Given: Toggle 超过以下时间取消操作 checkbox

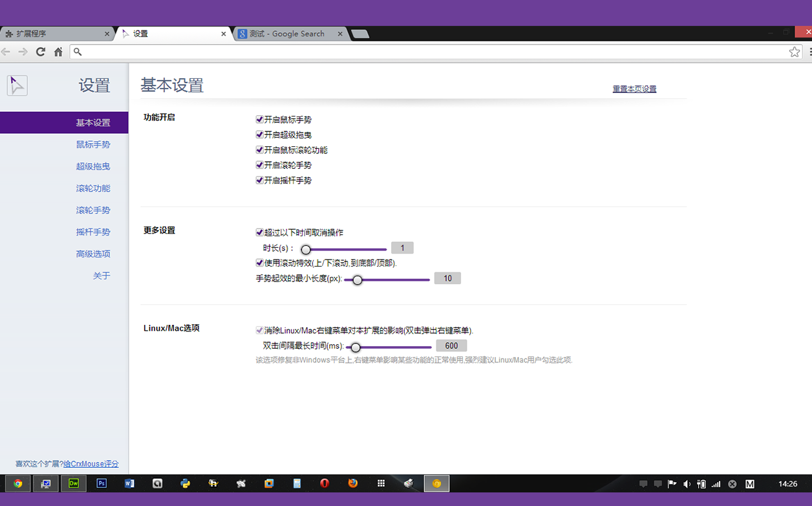Looking at the screenshot, I should [x=259, y=232].
